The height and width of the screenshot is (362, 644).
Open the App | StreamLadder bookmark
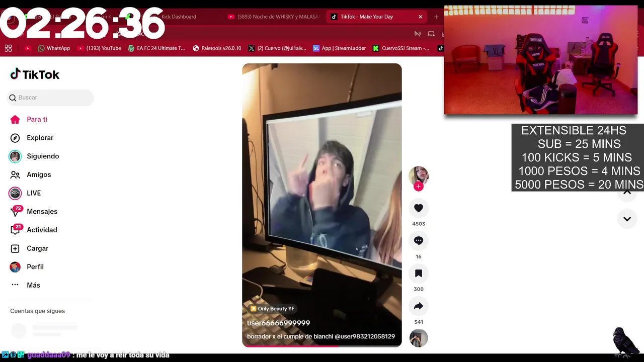(x=340, y=48)
